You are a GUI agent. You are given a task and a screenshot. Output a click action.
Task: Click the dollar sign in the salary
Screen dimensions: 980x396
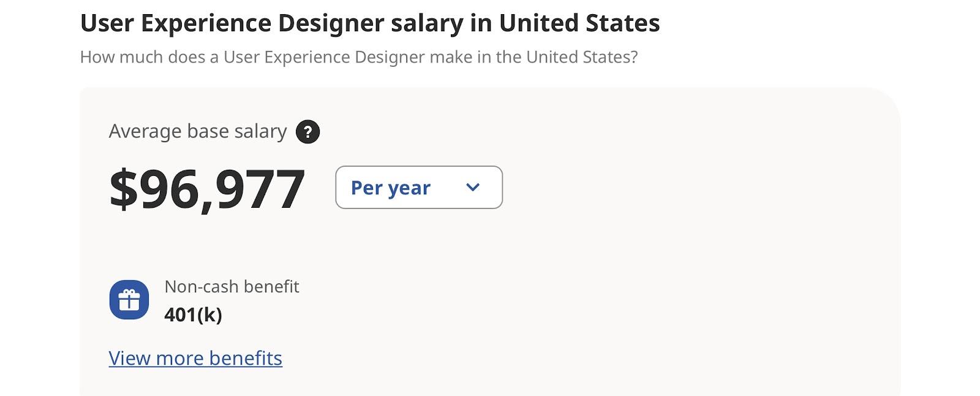point(123,189)
